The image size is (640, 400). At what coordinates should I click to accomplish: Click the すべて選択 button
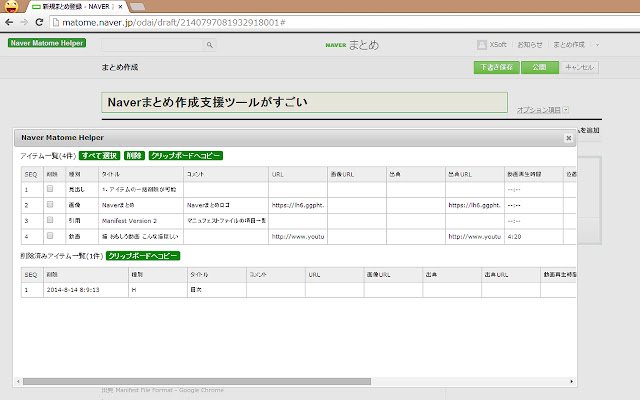click(100, 156)
